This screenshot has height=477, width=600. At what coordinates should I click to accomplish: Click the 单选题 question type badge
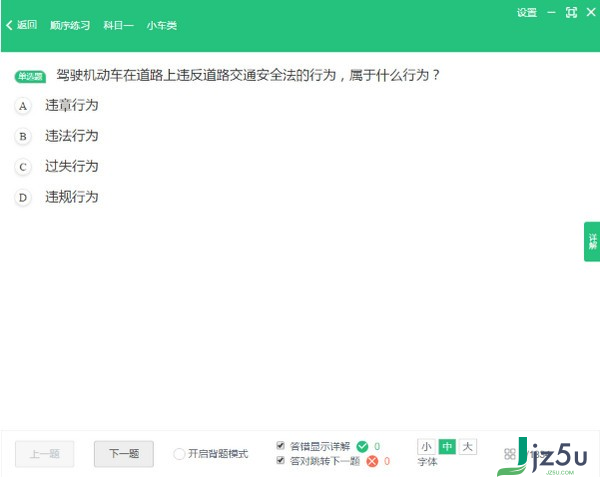click(x=30, y=77)
